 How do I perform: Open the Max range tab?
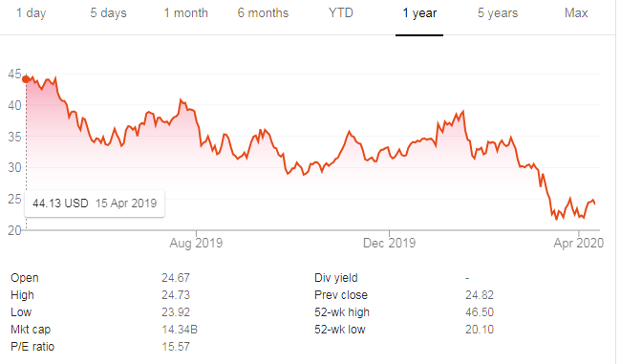point(576,13)
